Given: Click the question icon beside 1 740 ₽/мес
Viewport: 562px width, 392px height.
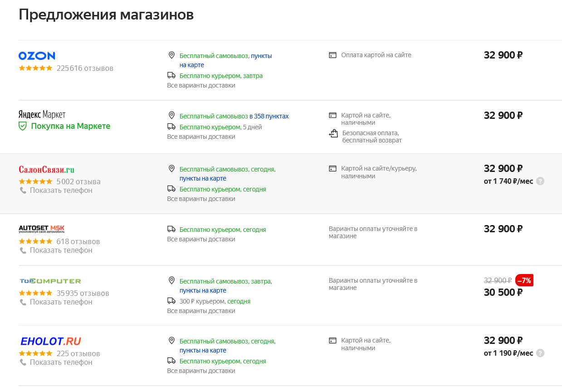Looking at the screenshot, I should (x=540, y=181).
